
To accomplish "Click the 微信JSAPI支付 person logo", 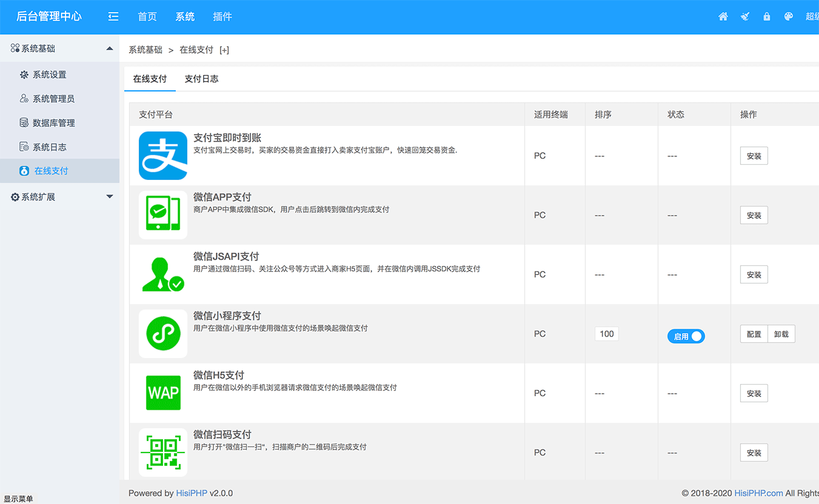I will (163, 274).
